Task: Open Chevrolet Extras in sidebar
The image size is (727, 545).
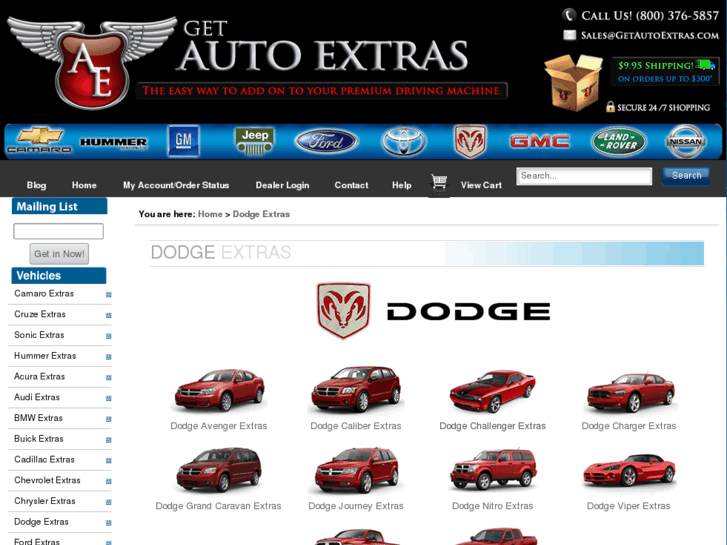Action: point(47,480)
